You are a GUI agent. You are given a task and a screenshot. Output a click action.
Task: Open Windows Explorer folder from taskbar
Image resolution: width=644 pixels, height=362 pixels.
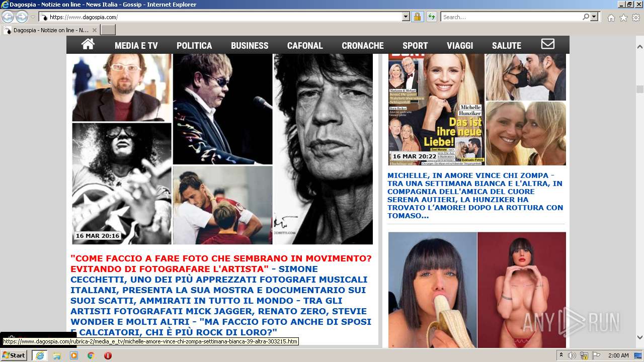57,355
